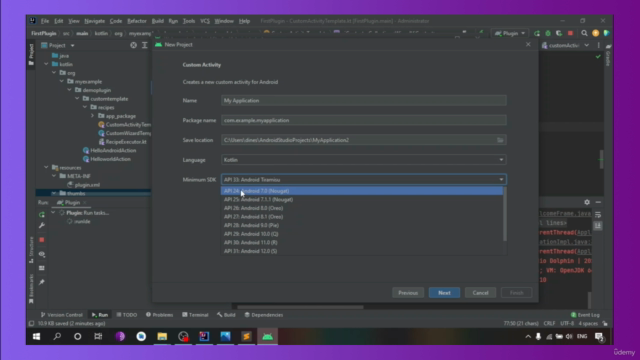Open the Build menu

pyautogui.click(x=158, y=21)
